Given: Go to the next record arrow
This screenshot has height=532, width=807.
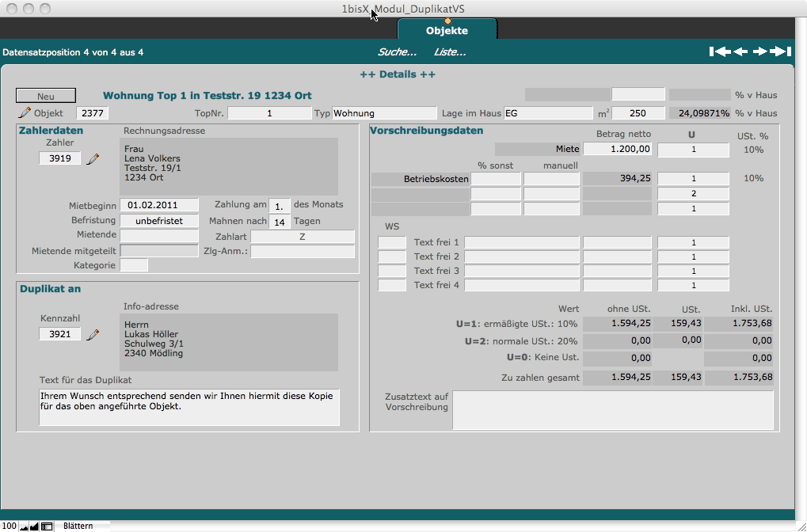Looking at the screenshot, I should (x=760, y=51).
